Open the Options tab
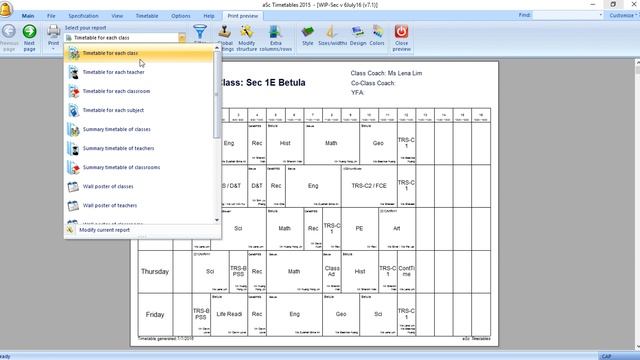 (x=181, y=16)
